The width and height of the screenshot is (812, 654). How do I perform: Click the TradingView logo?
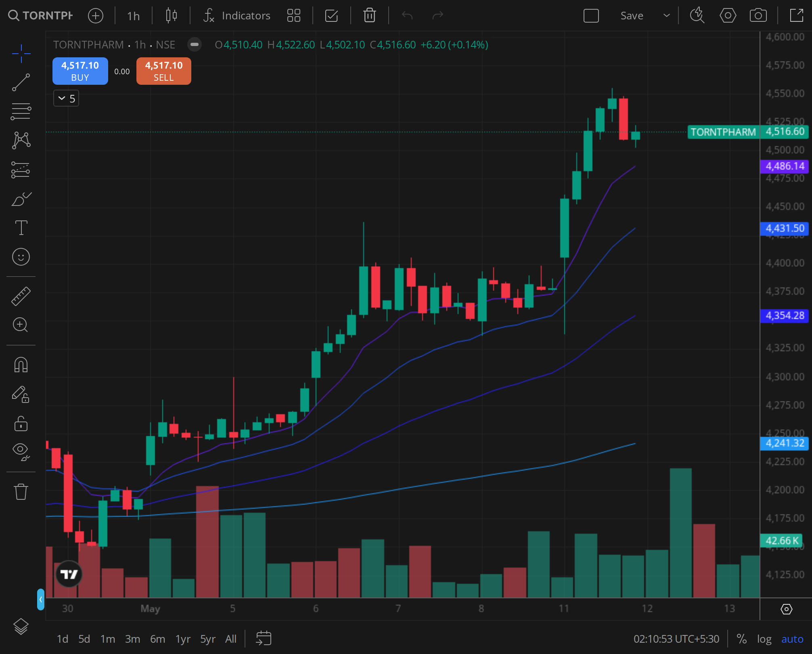click(69, 574)
